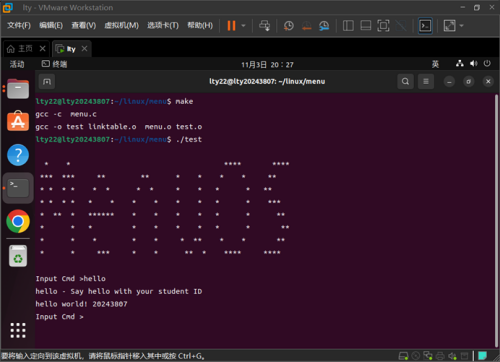Viewport: 500px width, 362px height.
Task: Click the stretch guest display icon
Action: tap(449, 26)
